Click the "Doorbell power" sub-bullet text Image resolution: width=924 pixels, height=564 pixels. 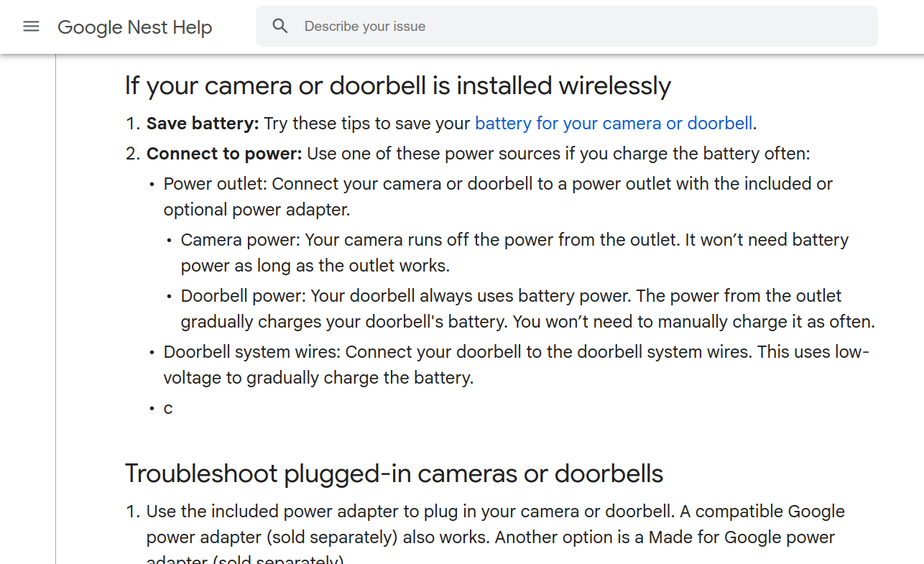(x=243, y=296)
